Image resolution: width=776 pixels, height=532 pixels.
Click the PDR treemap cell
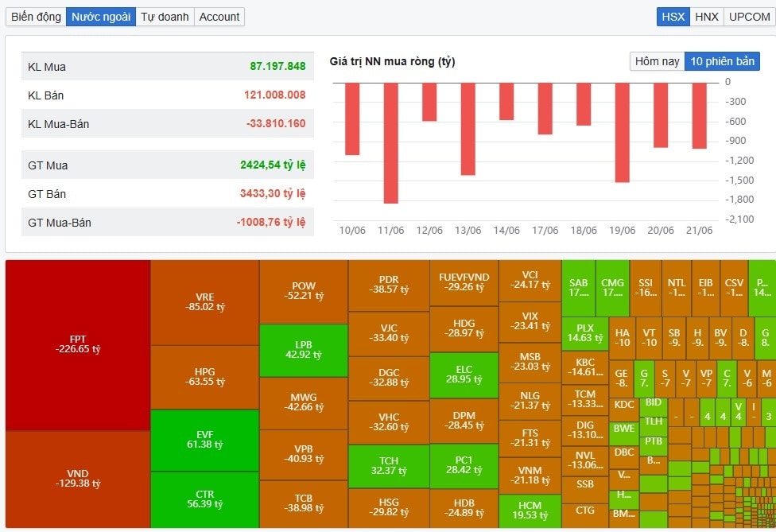pos(389,285)
